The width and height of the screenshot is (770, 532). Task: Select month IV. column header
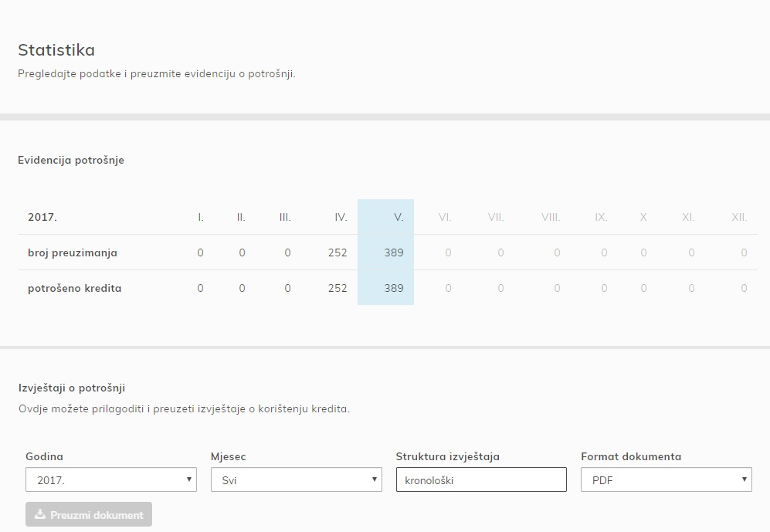point(341,217)
